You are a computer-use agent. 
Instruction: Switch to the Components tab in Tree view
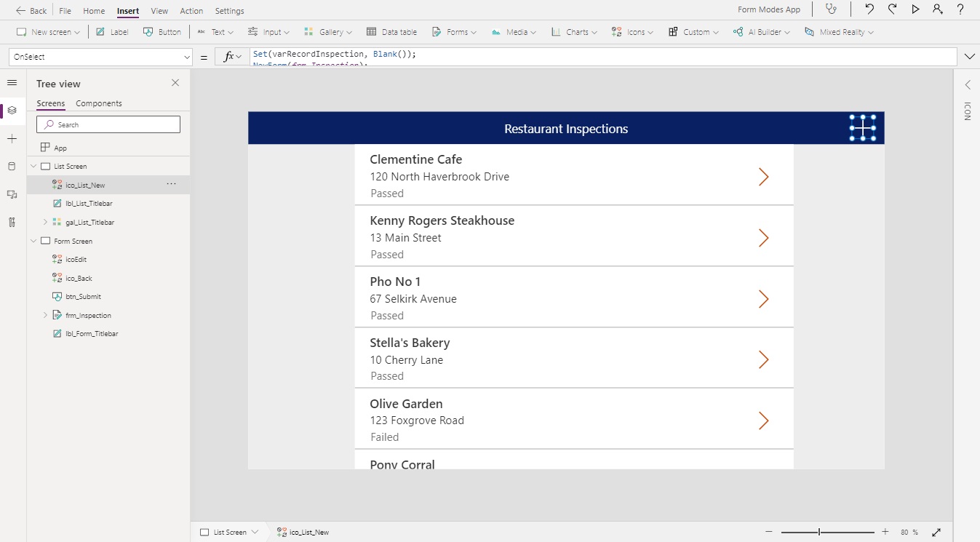pos(98,103)
